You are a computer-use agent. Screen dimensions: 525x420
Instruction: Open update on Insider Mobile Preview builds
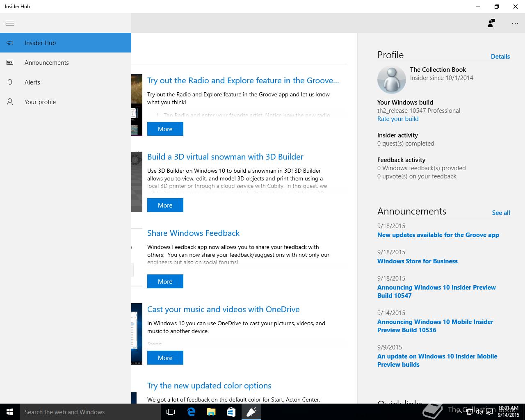437,361
